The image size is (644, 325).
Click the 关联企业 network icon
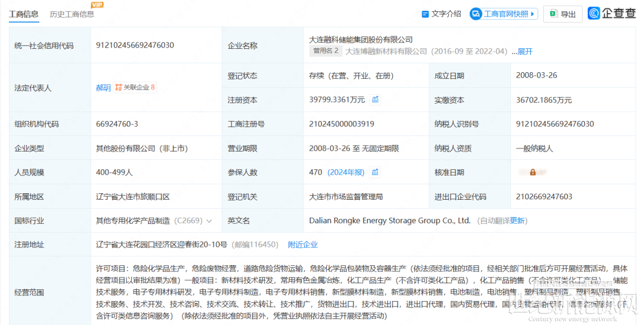pos(119,87)
